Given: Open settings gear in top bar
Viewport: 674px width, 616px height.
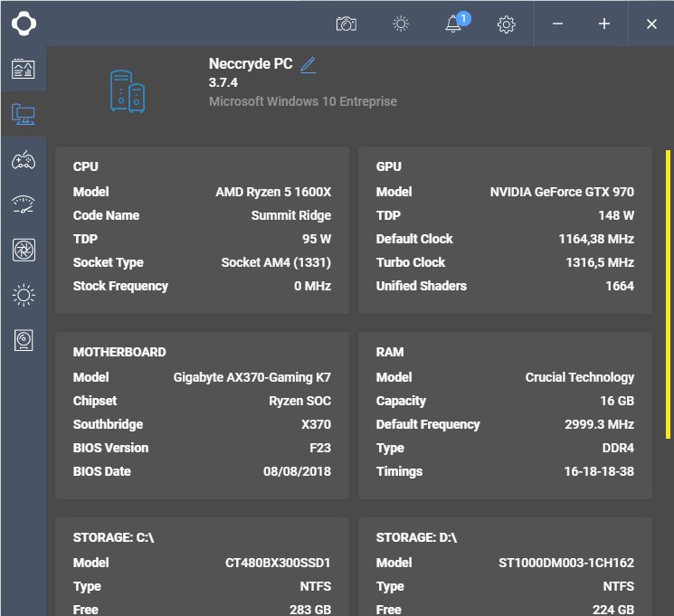Looking at the screenshot, I should coord(507,24).
